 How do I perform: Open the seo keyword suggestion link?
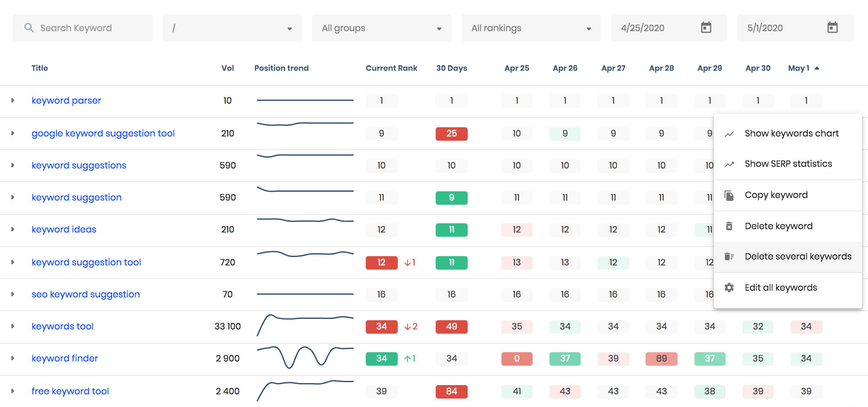[x=86, y=295]
